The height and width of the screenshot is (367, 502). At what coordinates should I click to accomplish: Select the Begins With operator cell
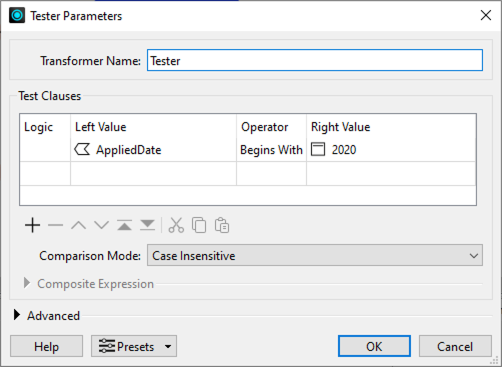tap(271, 150)
